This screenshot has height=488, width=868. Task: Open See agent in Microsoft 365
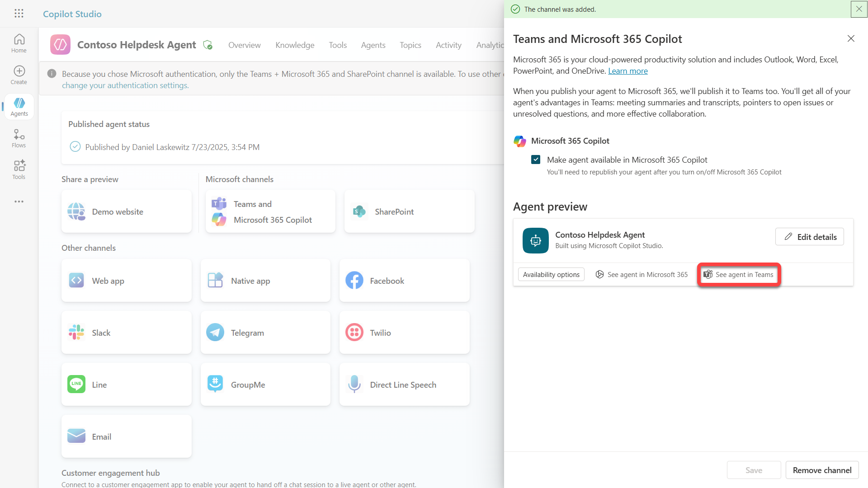click(x=642, y=274)
